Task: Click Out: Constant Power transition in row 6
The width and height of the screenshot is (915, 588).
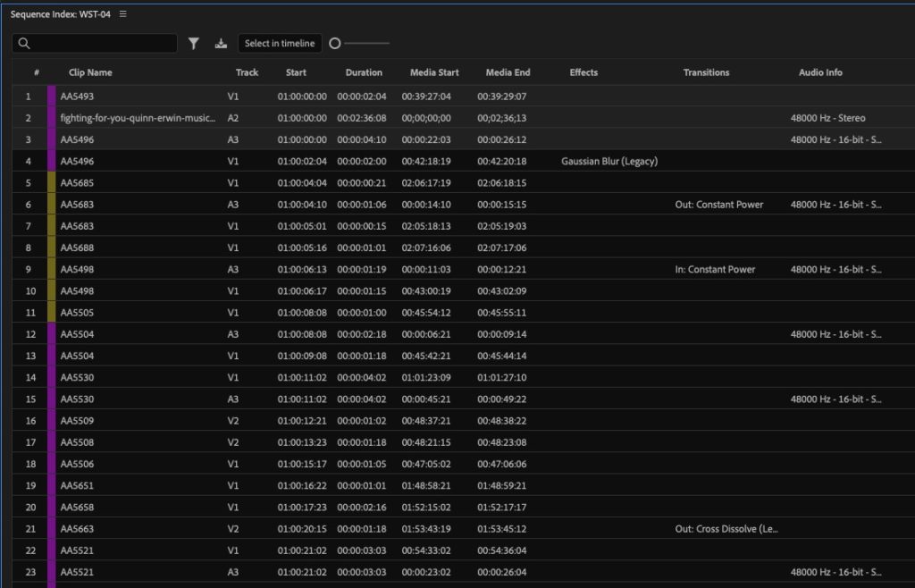Action: pos(719,204)
